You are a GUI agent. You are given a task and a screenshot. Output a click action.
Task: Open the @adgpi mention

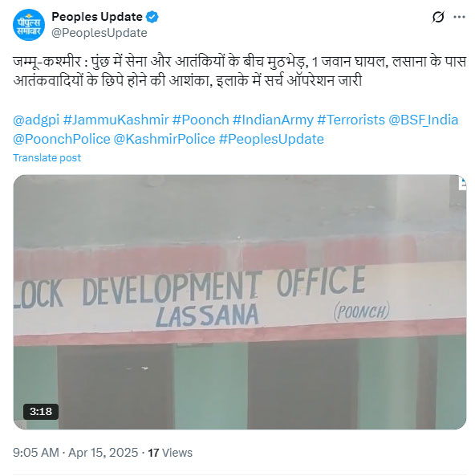click(x=36, y=120)
